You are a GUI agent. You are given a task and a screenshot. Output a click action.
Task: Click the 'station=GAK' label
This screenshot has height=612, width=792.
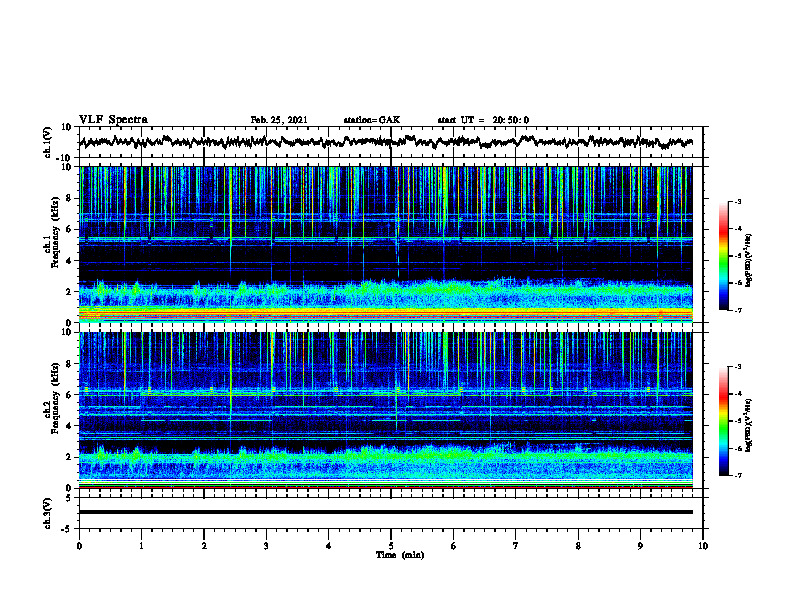(x=372, y=120)
